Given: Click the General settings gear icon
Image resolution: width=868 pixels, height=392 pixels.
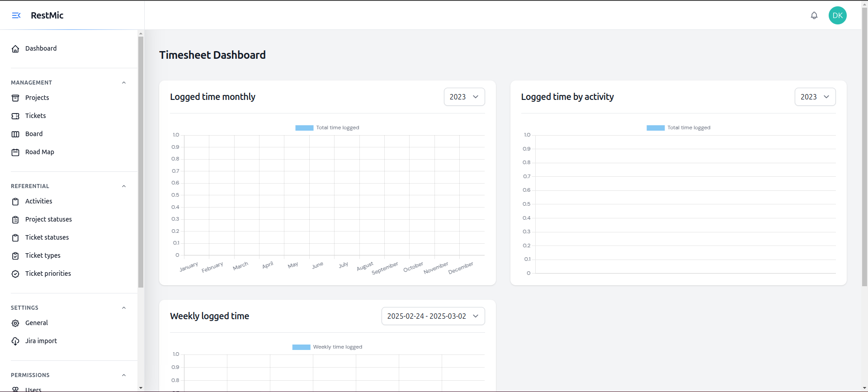Looking at the screenshot, I should pyautogui.click(x=15, y=323).
